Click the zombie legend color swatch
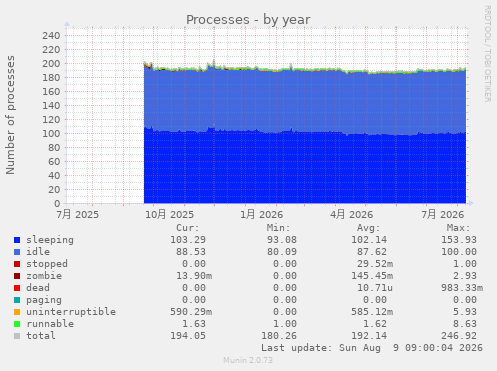This screenshot has height=371, width=497. (17, 276)
